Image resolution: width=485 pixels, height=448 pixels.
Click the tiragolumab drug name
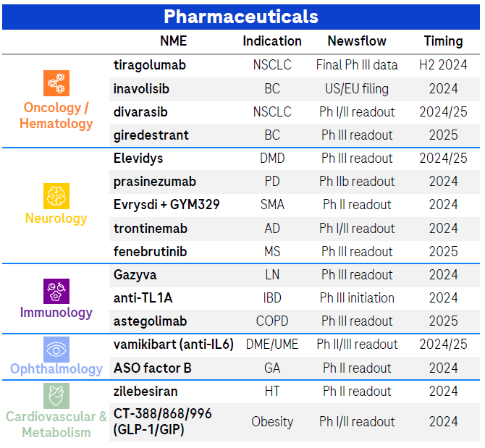click(150, 65)
